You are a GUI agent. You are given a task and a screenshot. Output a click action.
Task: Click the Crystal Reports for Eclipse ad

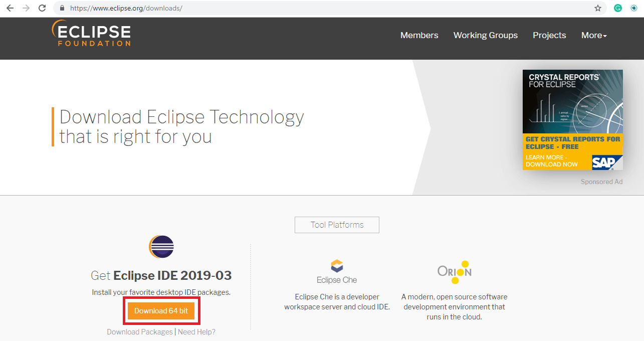pyautogui.click(x=573, y=120)
